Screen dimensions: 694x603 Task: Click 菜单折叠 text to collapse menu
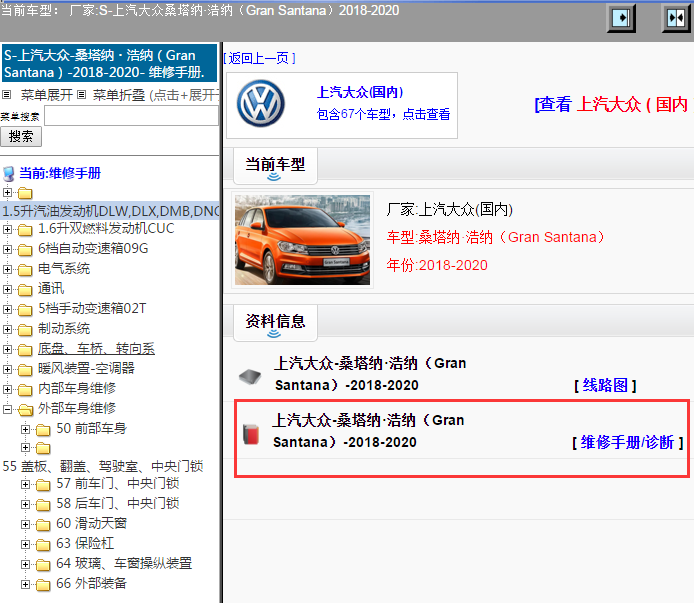(119, 94)
